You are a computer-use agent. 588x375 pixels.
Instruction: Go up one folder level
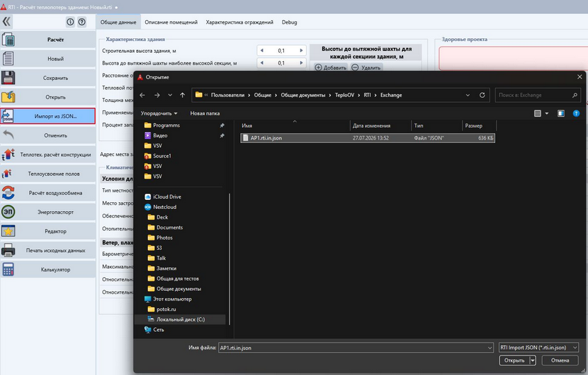pyautogui.click(x=183, y=95)
